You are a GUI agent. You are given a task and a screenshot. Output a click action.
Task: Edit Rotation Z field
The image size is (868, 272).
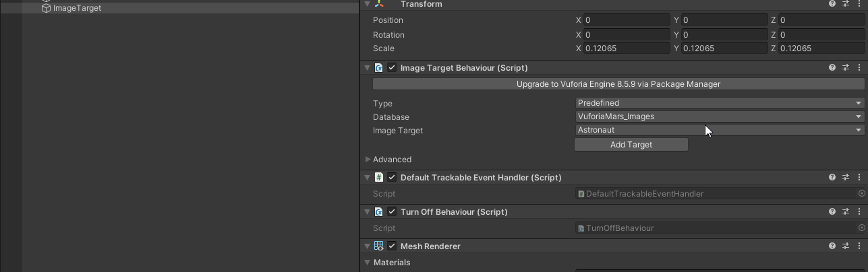(x=821, y=34)
